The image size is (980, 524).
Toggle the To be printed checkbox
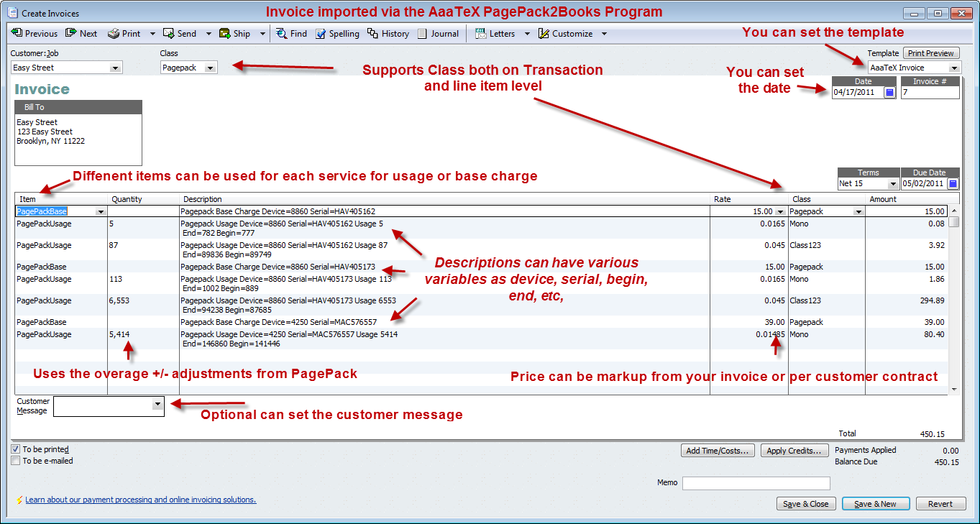[x=15, y=449]
